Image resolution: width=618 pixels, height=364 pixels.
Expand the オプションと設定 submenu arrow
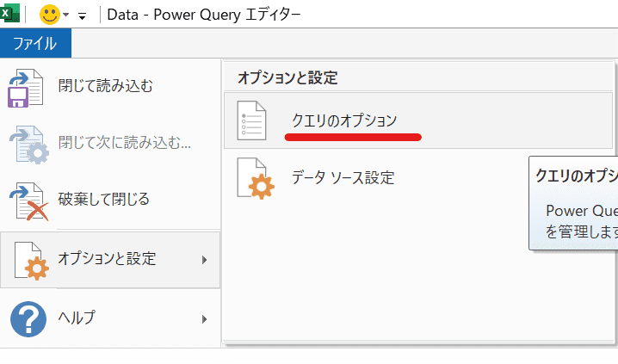[x=204, y=259]
